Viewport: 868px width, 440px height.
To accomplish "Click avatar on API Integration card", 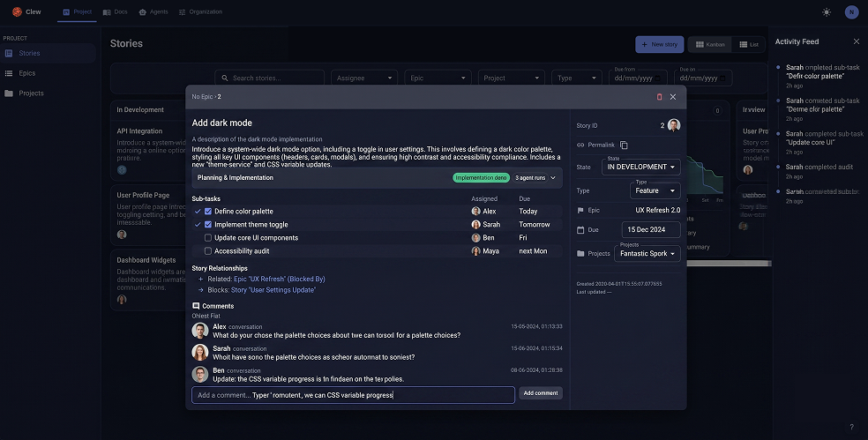I will 122,170.
